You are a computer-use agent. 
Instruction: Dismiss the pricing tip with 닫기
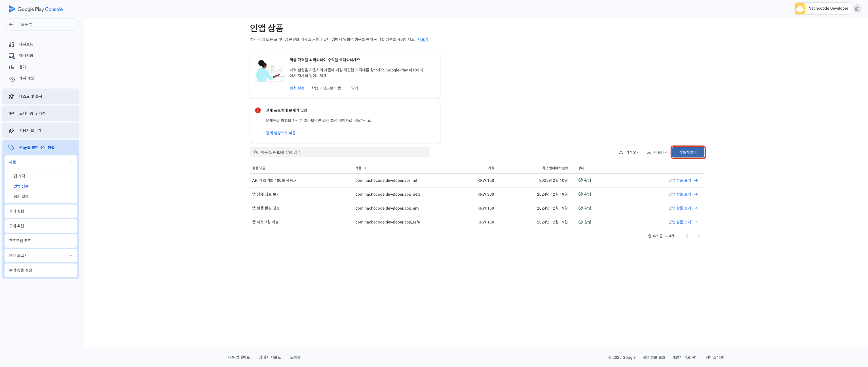click(354, 88)
